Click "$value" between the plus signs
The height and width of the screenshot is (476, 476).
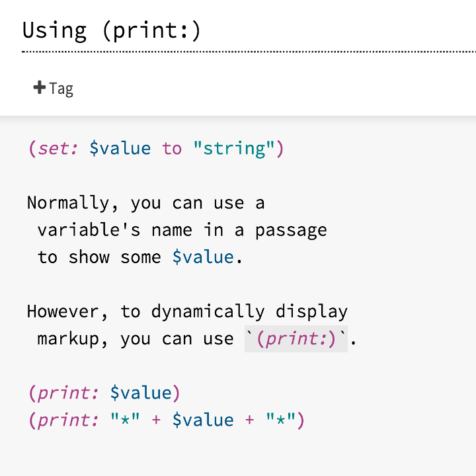click(202, 420)
